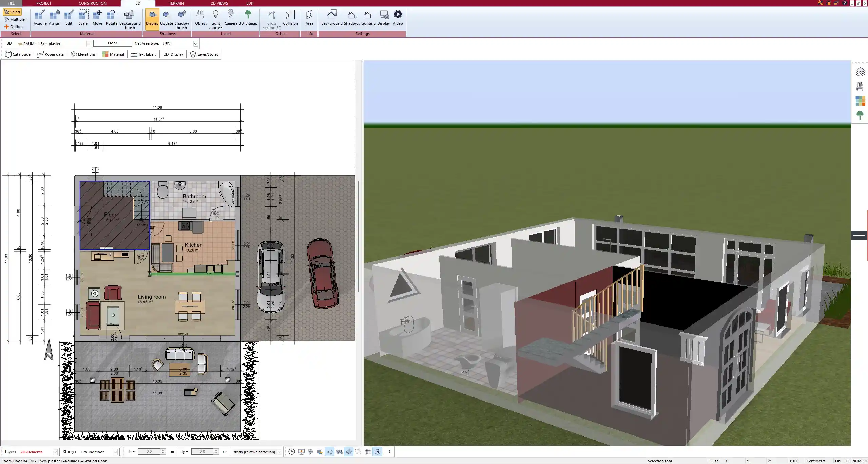Open the Cross section 3D tool
The image size is (868, 464).
pos(271,19)
